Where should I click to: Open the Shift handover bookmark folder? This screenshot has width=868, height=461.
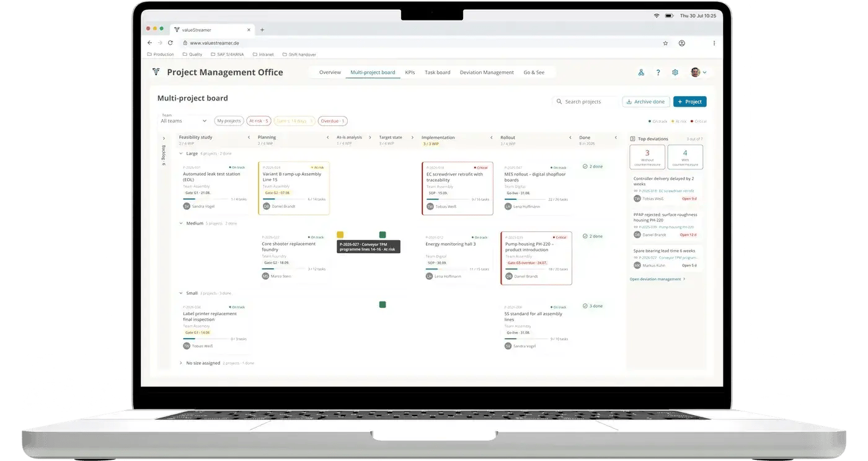point(299,55)
